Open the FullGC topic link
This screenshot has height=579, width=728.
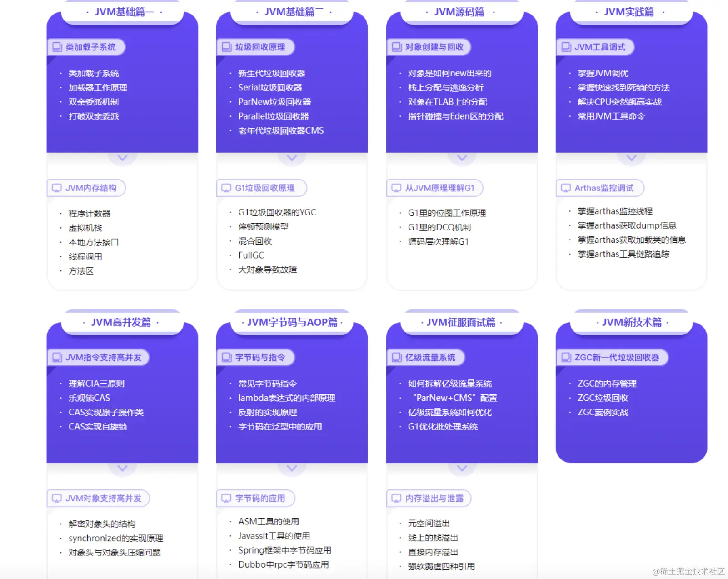tap(251, 255)
